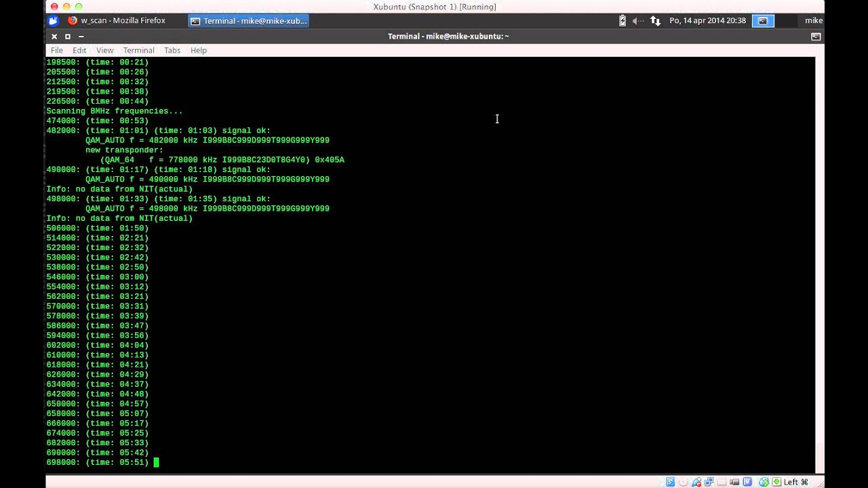This screenshot has height=488, width=868.
Task: Zoom VirtualBox window green button
Action: [x=79, y=7]
